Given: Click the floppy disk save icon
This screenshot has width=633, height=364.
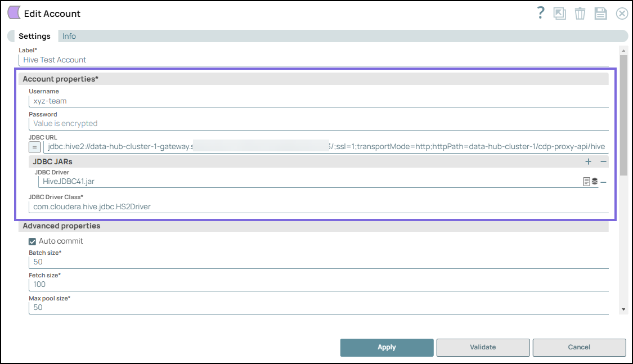Looking at the screenshot, I should 601,14.
